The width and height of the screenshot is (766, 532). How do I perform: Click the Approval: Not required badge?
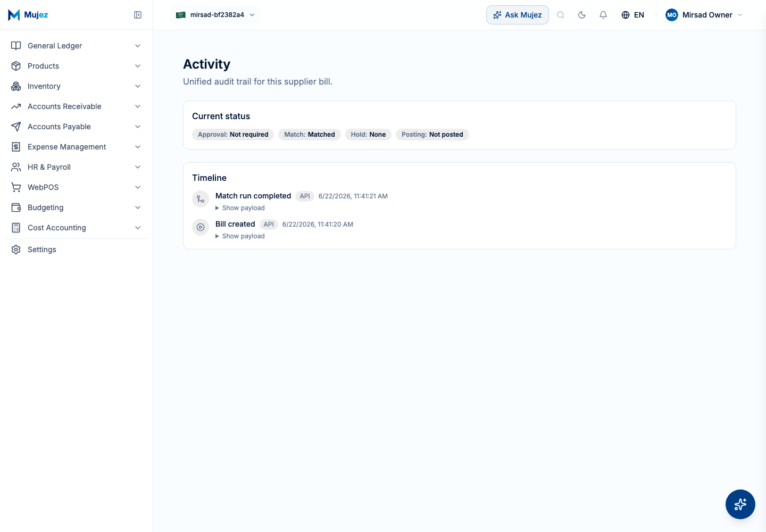tap(233, 135)
